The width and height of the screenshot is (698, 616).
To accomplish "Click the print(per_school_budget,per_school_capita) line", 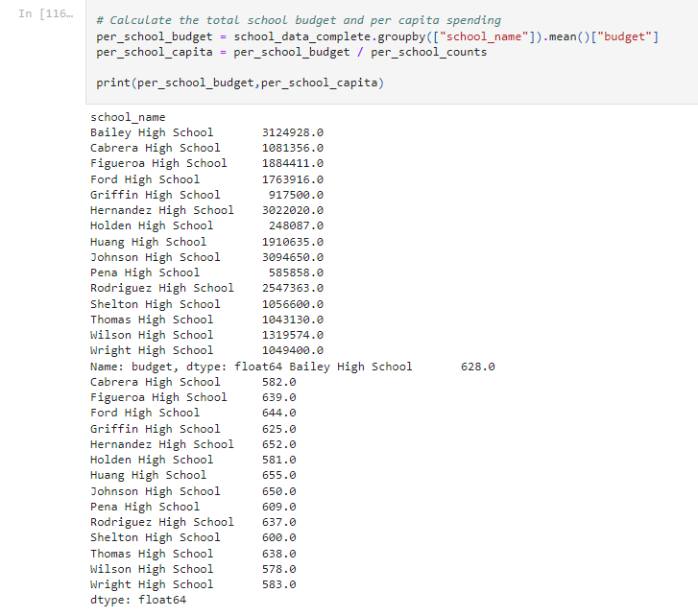I will click(x=240, y=83).
